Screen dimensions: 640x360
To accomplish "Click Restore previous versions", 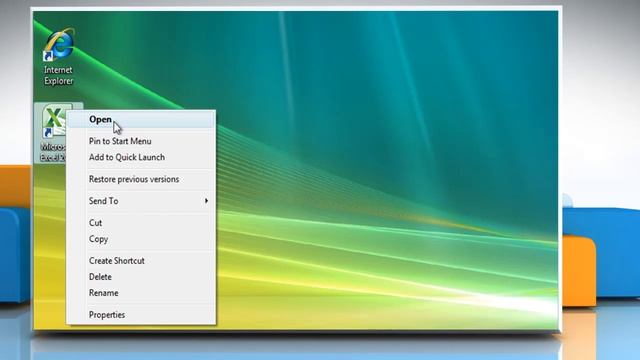I will click(141, 179).
